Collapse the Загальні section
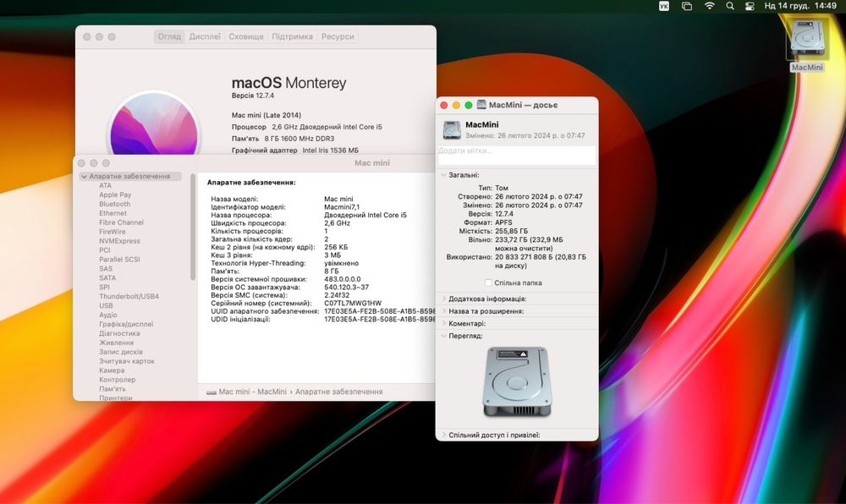846x504 pixels. 443,175
